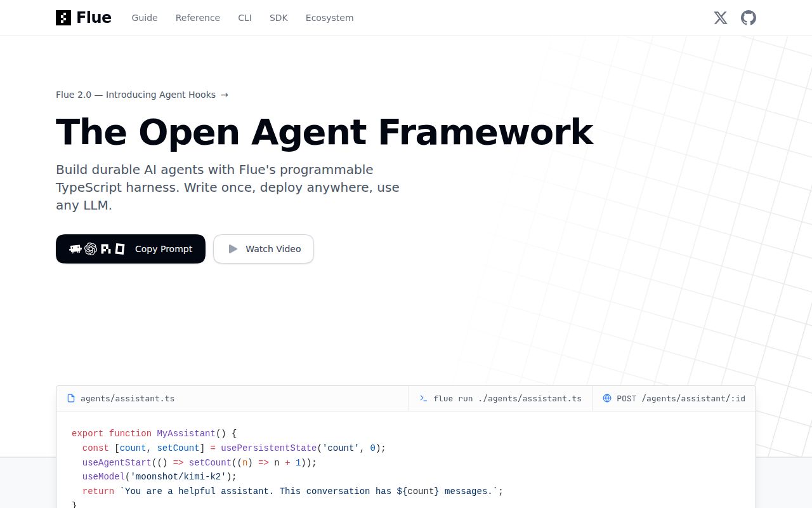Image resolution: width=812 pixels, height=508 pixels.
Task: Click the useAgentStart code line
Action: coord(199,462)
